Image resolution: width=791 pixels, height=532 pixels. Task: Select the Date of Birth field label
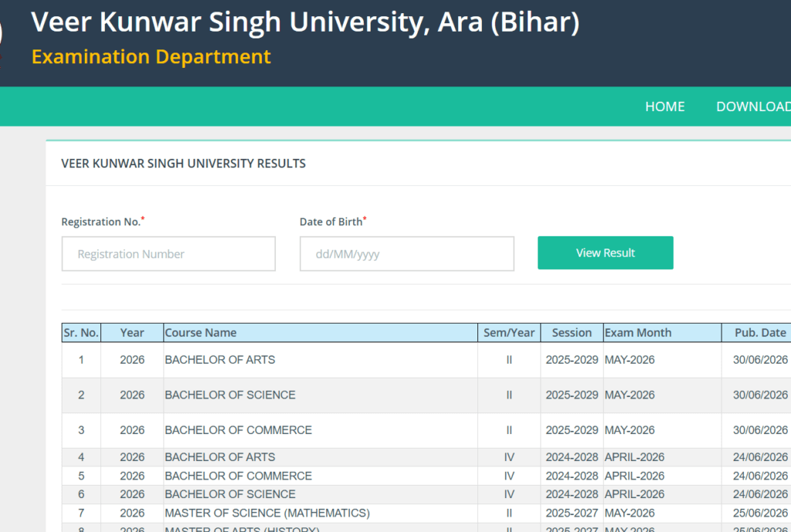tap(333, 222)
